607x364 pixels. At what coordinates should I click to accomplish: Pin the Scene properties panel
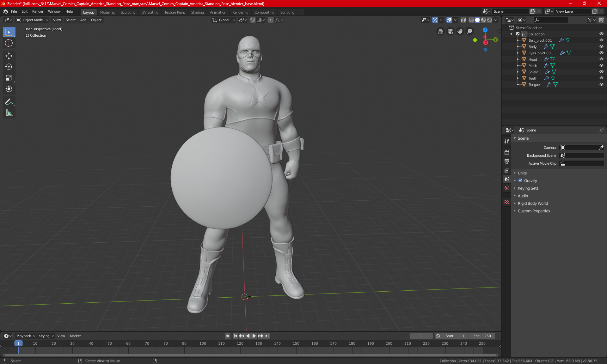(x=601, y=130)
